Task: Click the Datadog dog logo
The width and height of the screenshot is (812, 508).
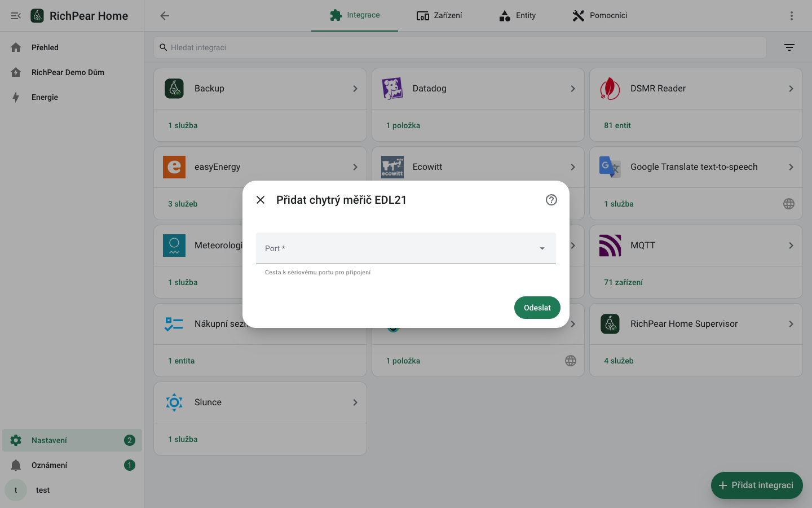Action: pos(392,89)
